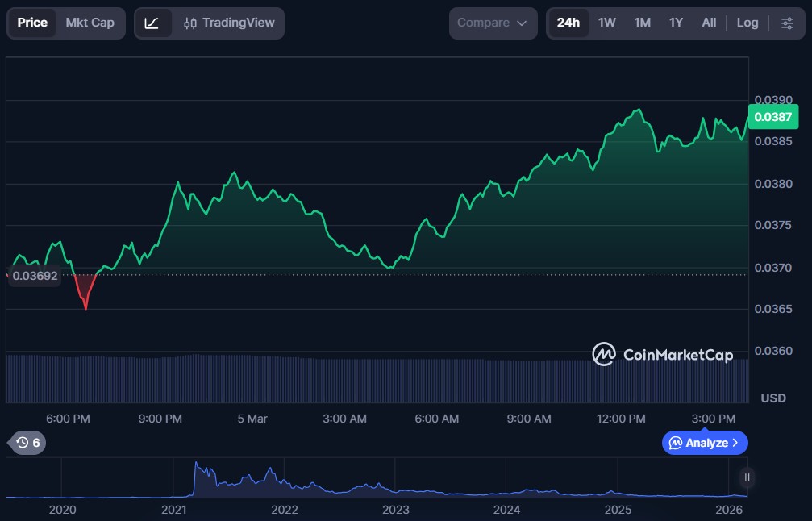812x521 pixels.
Task: Toggle Log scale on chart
Action: [x=747, y=23]
